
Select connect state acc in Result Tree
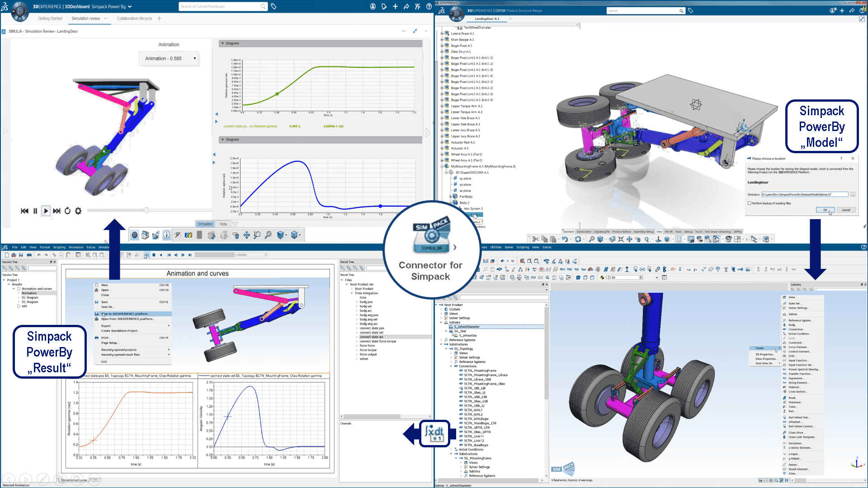coord(372,337)
